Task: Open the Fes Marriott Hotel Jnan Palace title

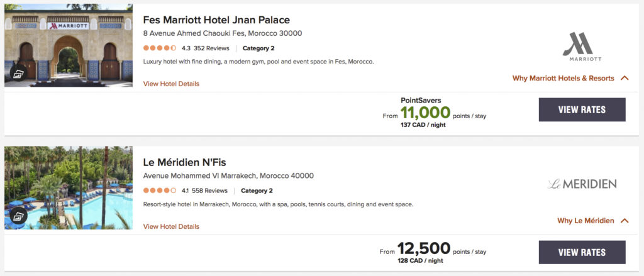Action: pyautogui.click(x=216, y=19)
